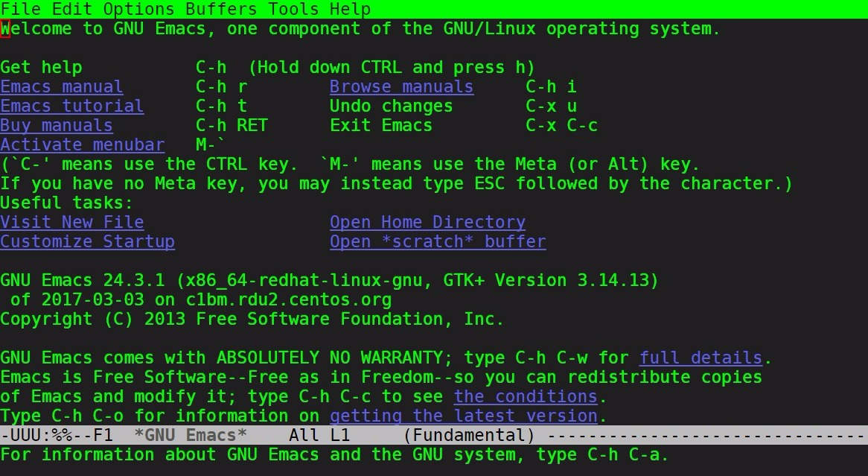Click "getting the latest version" link
This screenshot has width=868, height=476.
tap(464, 416)
